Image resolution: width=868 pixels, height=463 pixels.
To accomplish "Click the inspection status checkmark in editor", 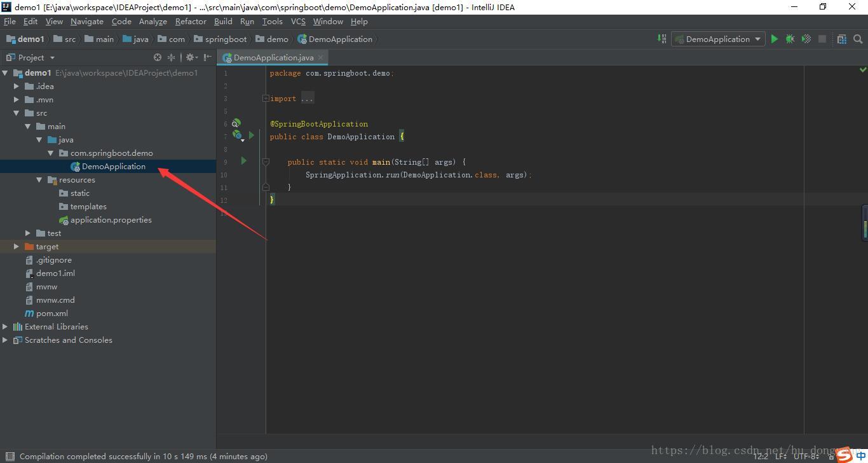I will (x=863, y=69).
